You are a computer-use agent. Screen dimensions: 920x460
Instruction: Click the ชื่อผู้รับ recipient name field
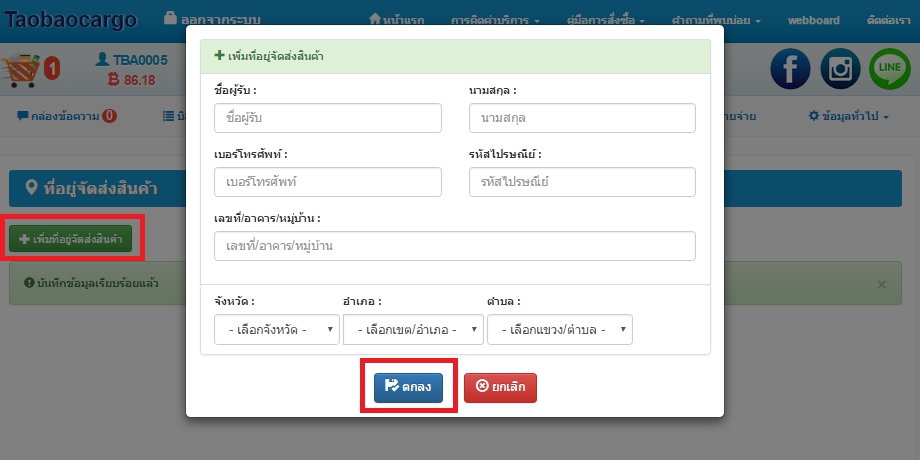[327, 118]
